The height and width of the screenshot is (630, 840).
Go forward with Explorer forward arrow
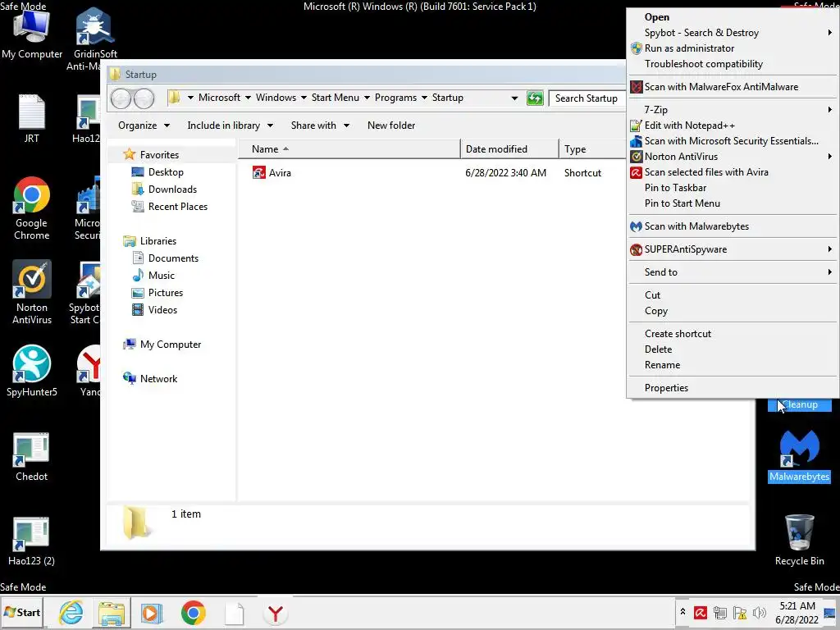coord(144,98)
